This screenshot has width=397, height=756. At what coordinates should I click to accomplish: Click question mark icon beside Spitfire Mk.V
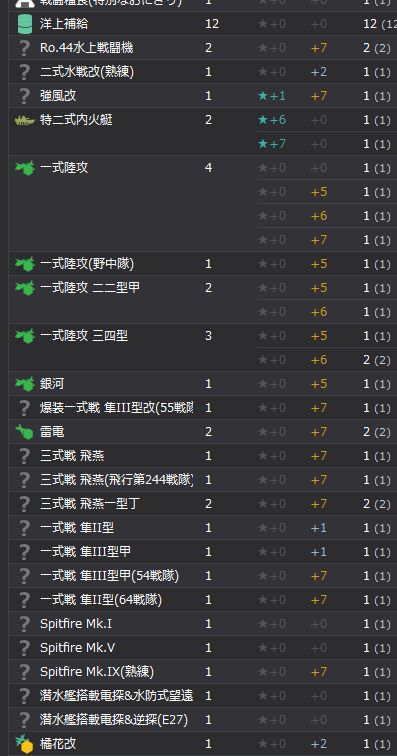24,648
